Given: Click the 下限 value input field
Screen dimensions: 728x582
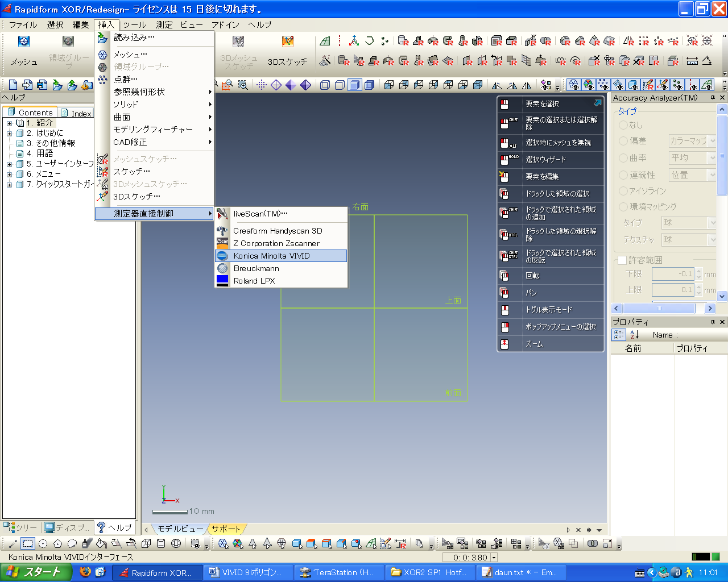Looking at the screenshot, I should [x=672, y=274].
